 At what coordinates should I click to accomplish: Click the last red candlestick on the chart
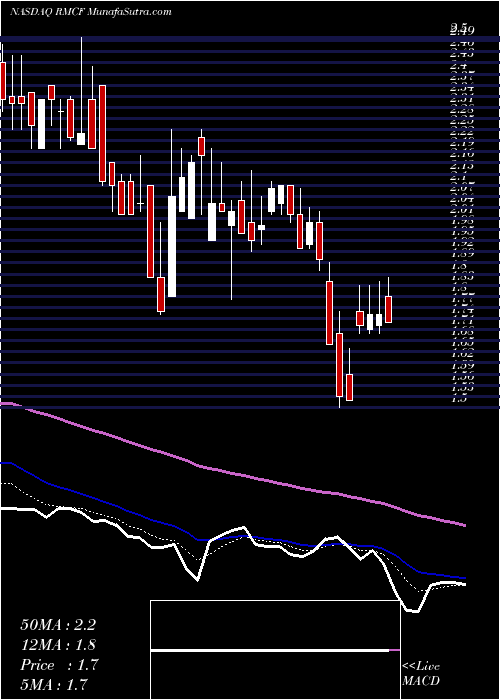[x=388, y=309]
